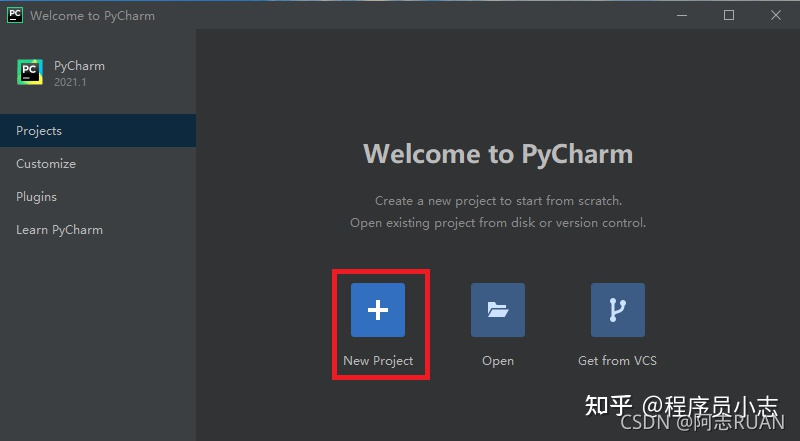Click the Get from VCS label
Viewport: 800px width, 441px height.
pyautogui.click(x=617, y=361)
